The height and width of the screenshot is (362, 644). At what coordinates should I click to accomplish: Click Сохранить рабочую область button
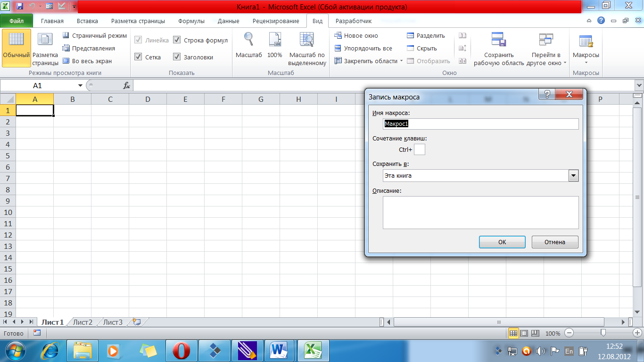coord(499,49)
